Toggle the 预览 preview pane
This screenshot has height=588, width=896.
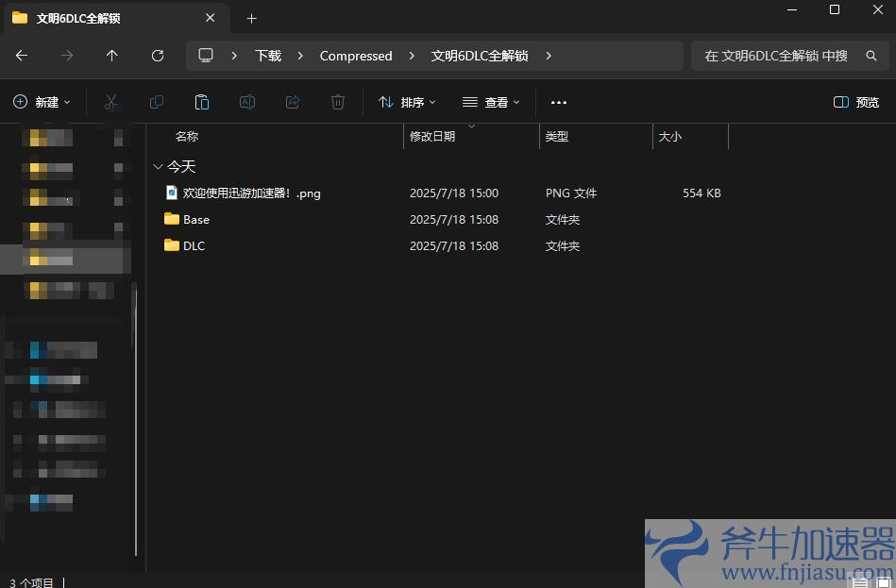(x=856, y=102)
